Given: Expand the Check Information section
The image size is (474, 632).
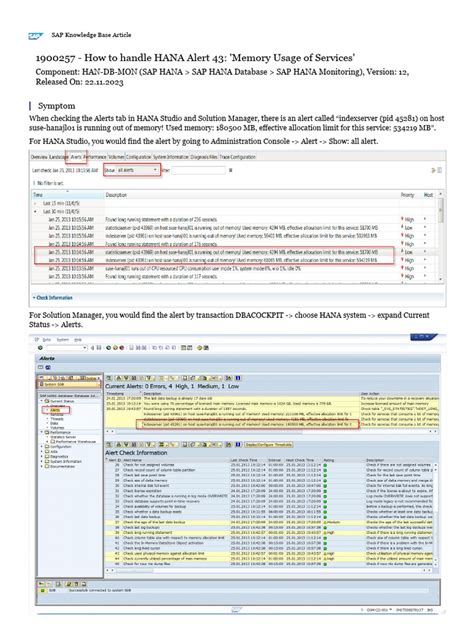Looking at the screenshot, I should [52, 297].
